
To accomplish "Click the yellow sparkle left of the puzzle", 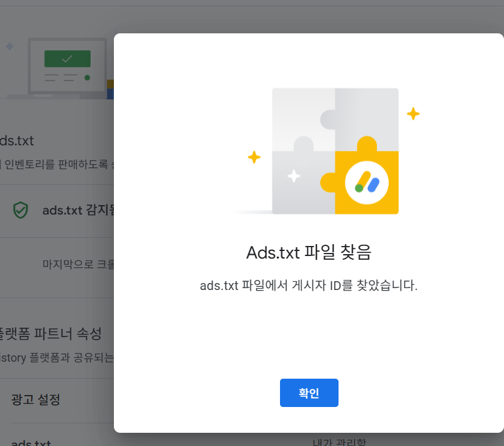I will tap(254, 158).
